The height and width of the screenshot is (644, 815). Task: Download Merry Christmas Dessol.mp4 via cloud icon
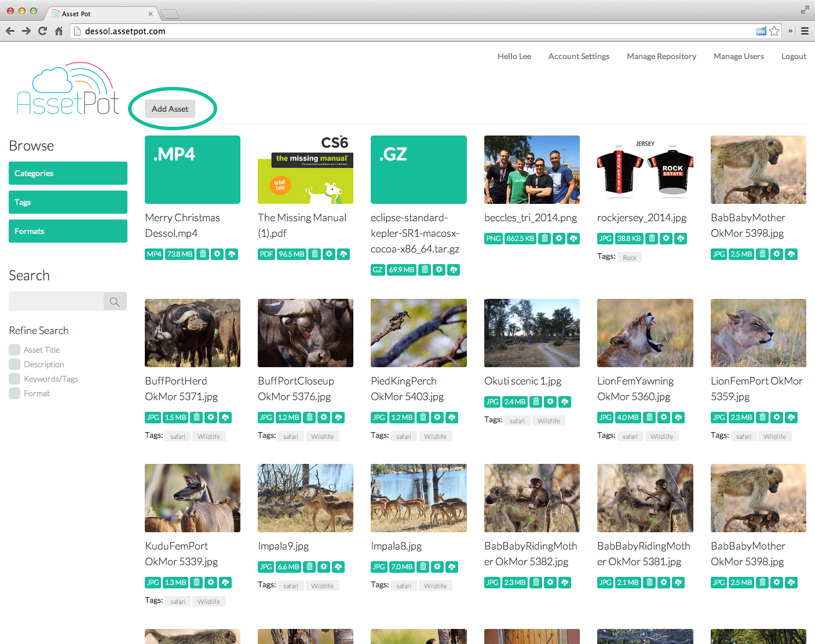pos(232,254)
